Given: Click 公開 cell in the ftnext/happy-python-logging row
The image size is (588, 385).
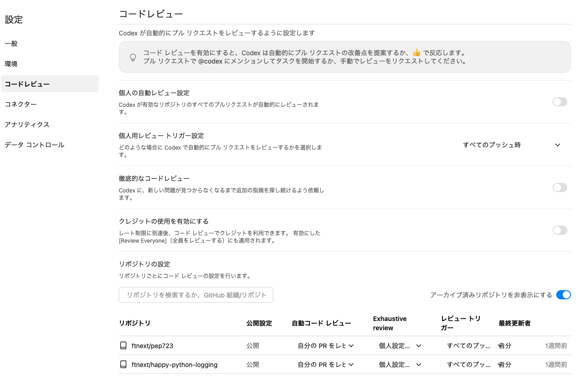Looking at the screenshot, I should click(253, 364).
